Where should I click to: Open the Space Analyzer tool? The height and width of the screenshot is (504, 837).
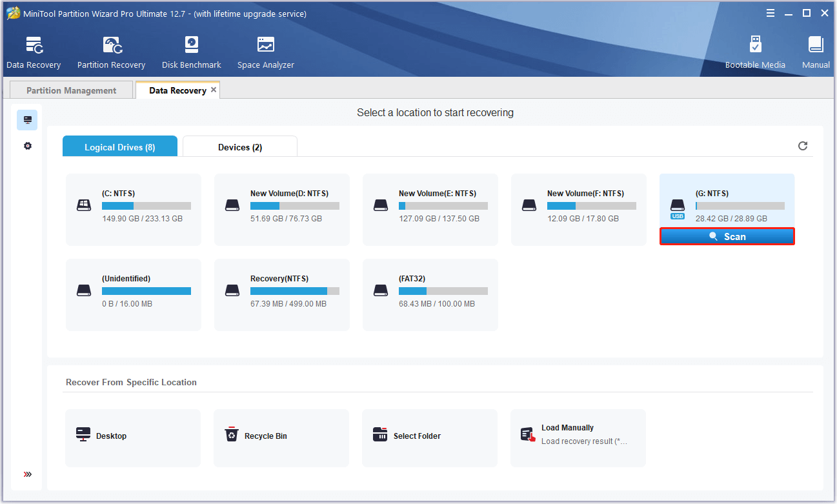pyautogui.click(x=265, y=53)
